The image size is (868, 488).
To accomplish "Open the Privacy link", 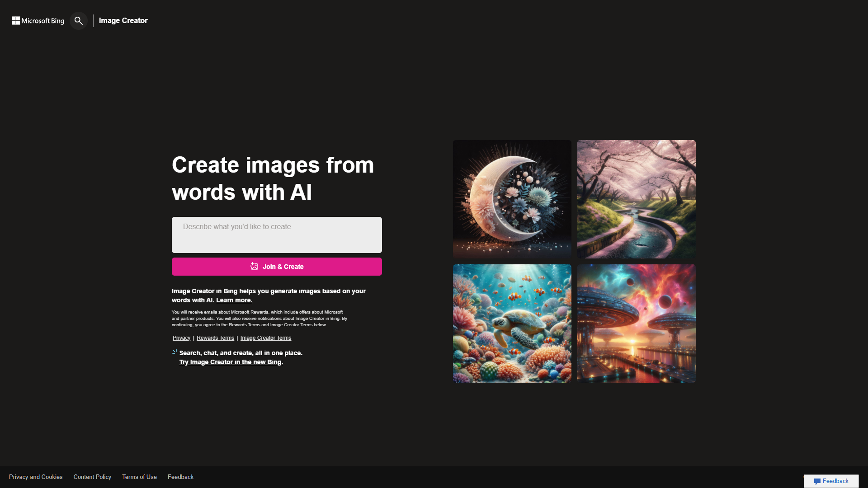I will 181,338.
